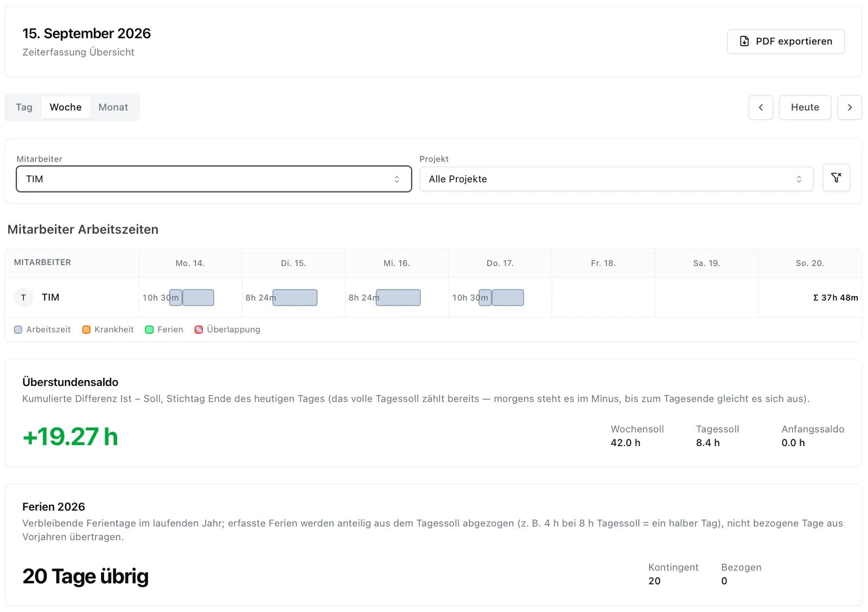Click the +19.27 h overtime balance
Screen dimensions: 868x612
pyautogui.click(x=70, y=437)
